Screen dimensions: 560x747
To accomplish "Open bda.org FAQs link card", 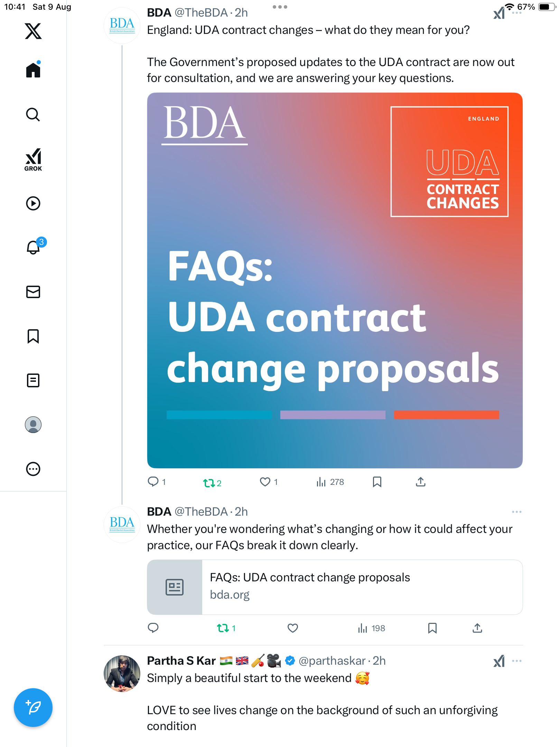I will (x=335, y=587).
